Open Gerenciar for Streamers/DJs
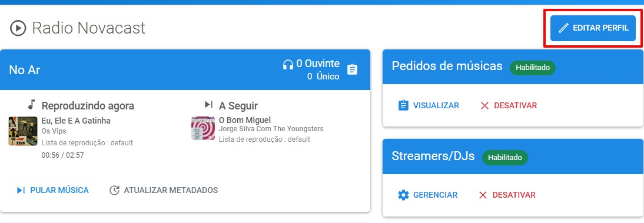Viewport: 644px width, 223px height. coord(427,195)
